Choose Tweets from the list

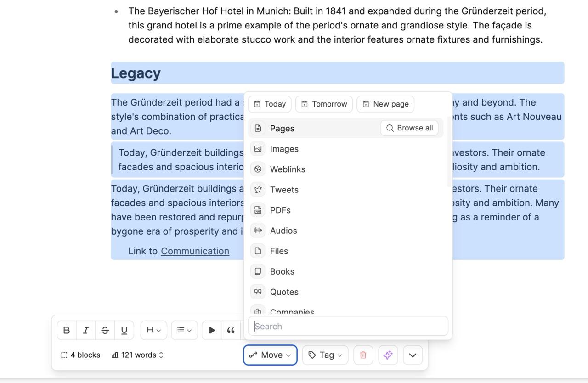point(346,190)
